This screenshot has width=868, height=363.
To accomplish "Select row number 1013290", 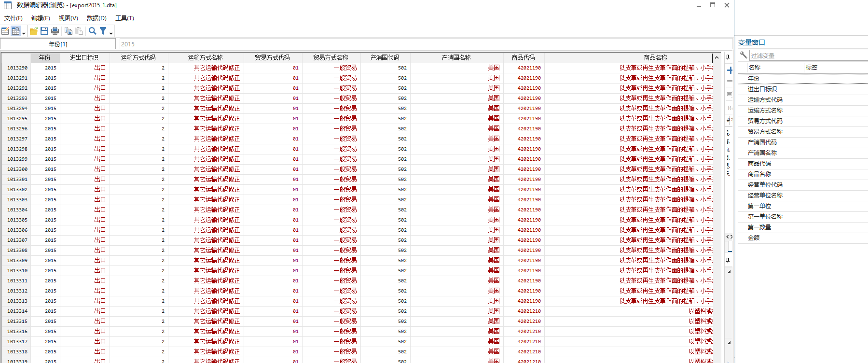I will coord(17,68).
